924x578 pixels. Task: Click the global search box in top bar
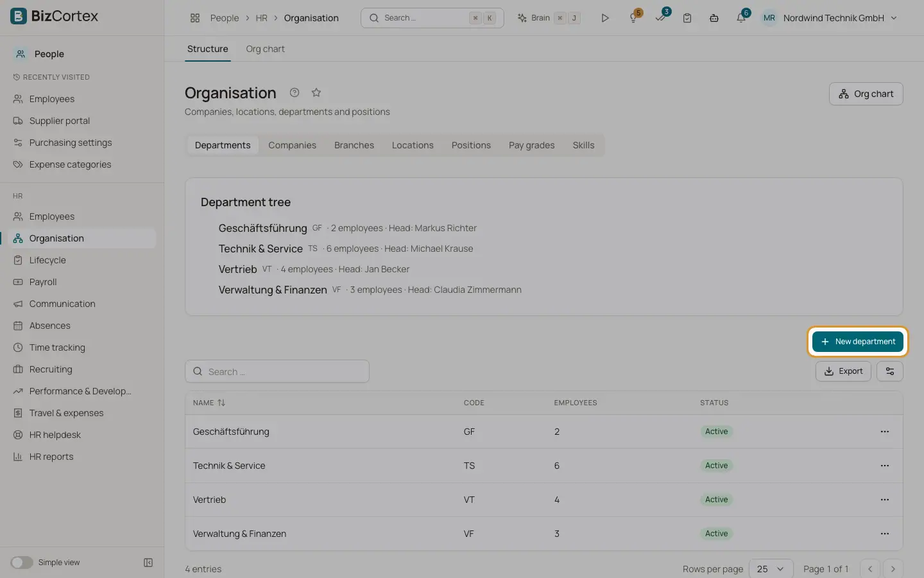pyautogui.click(x=432, y=18)
